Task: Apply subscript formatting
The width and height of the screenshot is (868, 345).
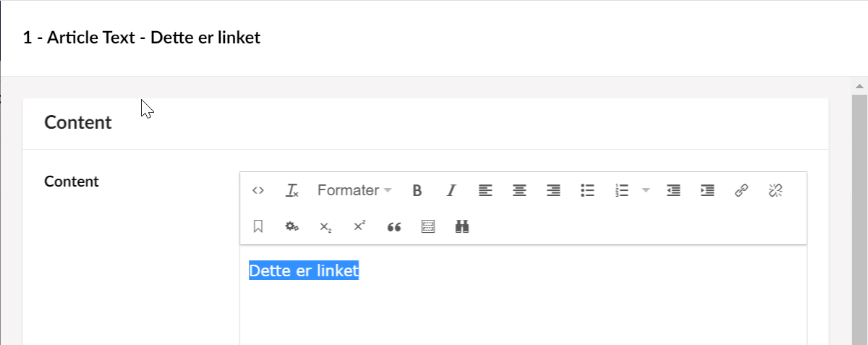Action: (325, 227)
